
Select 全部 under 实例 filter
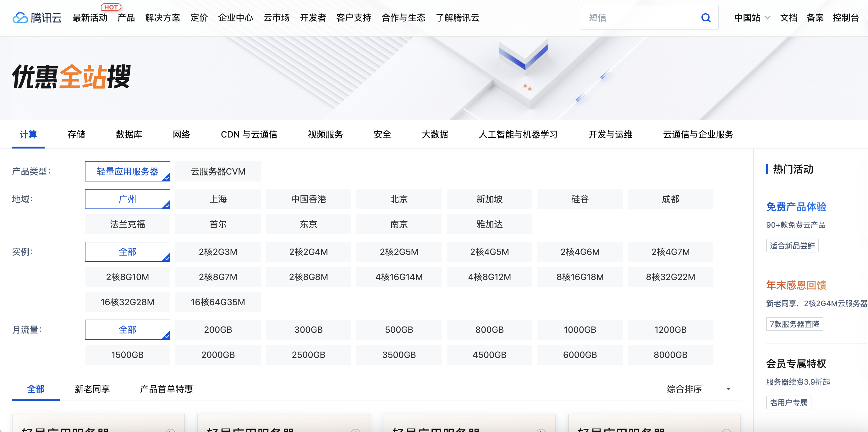point(127,252)
